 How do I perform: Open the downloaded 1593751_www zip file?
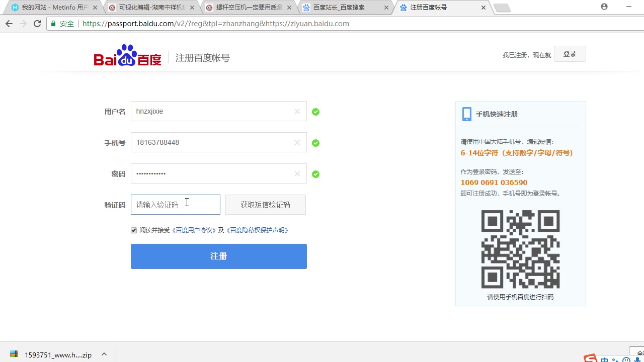[58, 354]
